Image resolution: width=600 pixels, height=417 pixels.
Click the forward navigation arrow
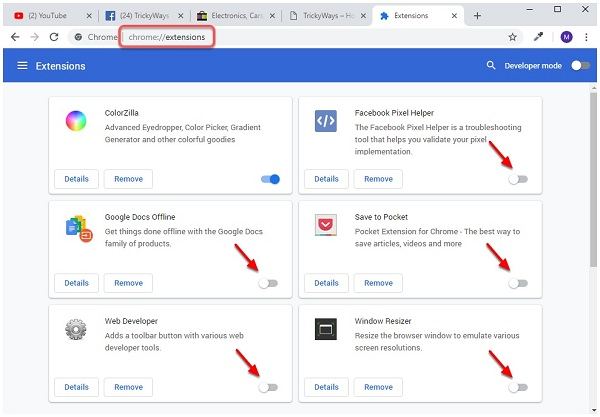pos(34,37)
